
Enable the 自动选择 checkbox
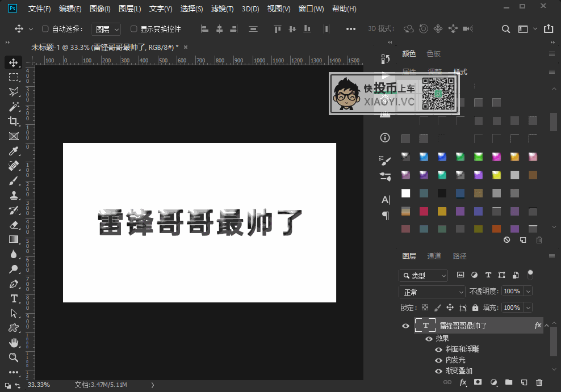pos(46,29)
